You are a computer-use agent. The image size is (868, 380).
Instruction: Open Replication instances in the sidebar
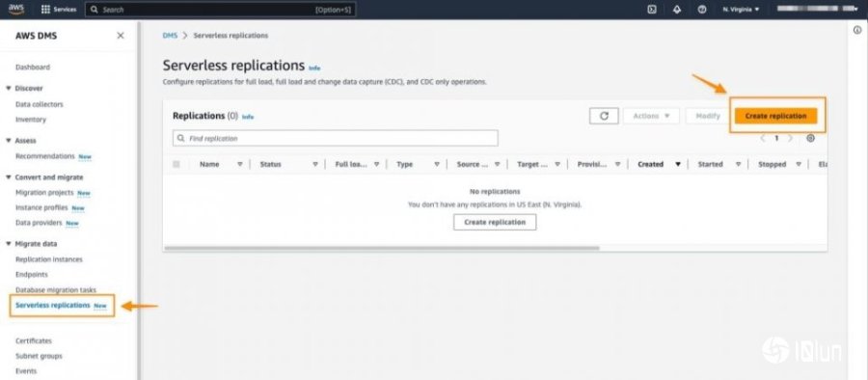(x=49, y=259)
